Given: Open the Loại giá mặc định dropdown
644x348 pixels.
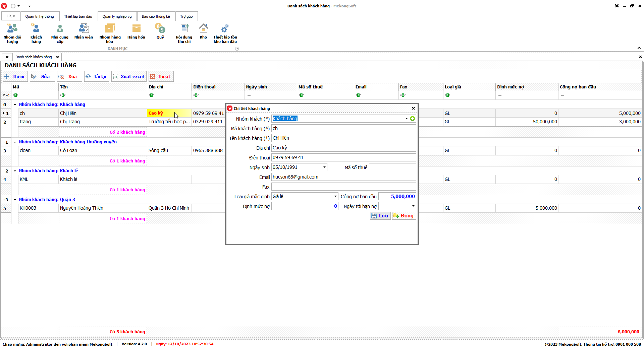Looking at the screenshot, I should (x=335, y=196).
